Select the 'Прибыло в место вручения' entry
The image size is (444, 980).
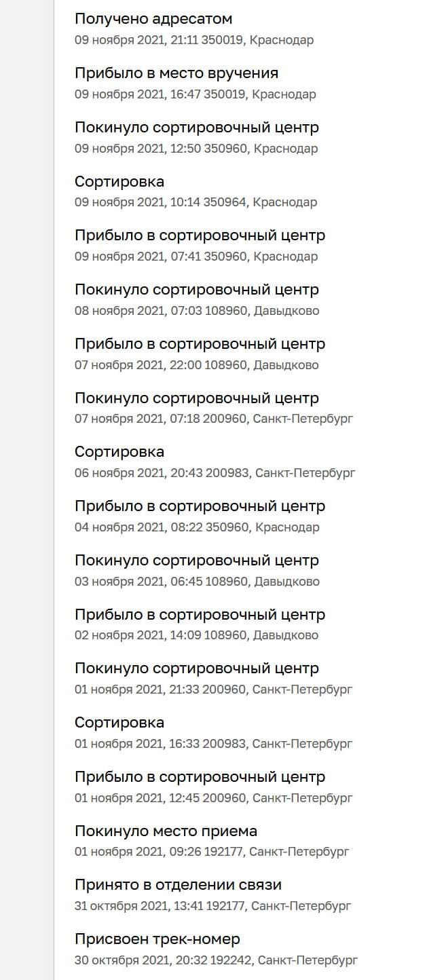coord(177,73)
